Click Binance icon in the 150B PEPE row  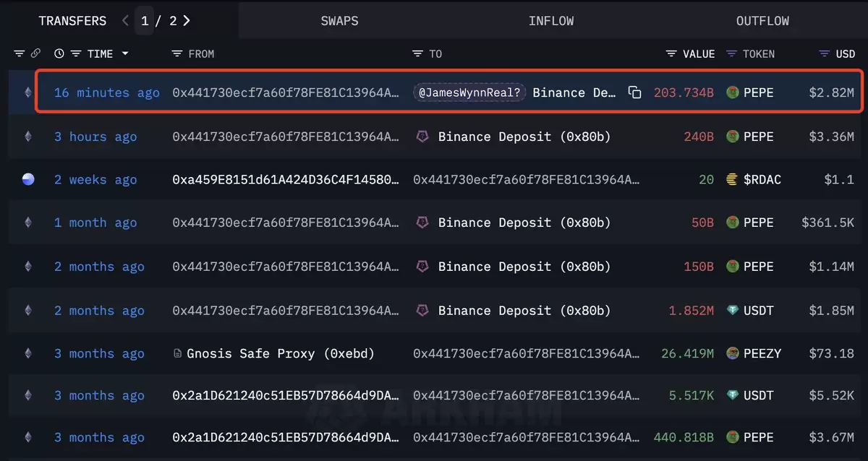[x=422, y=267]
